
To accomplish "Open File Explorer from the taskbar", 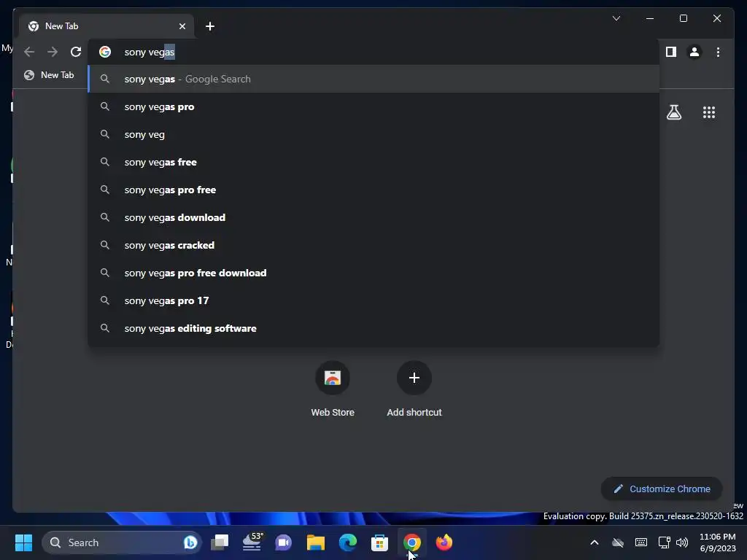I will click(x=315, y=542).
